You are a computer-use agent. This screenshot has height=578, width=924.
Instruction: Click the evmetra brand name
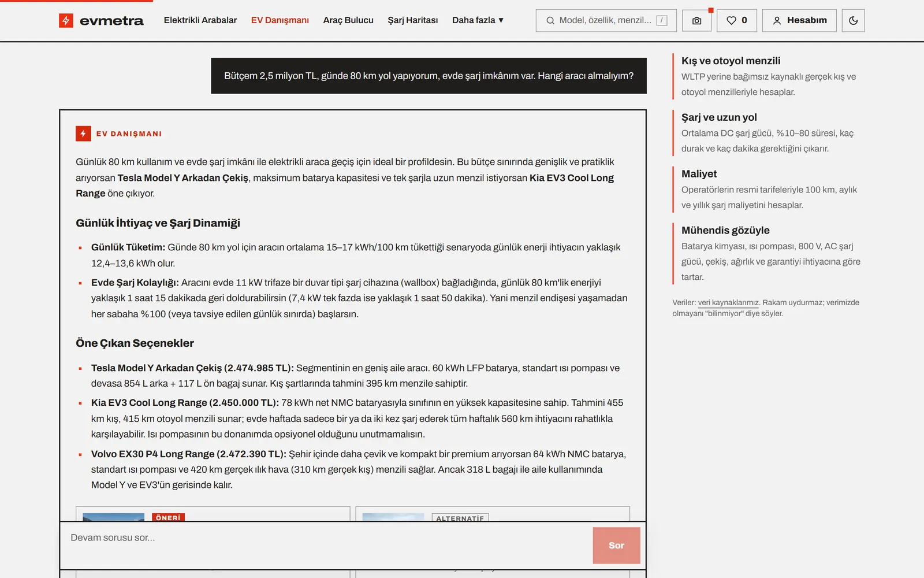point(111,21)
